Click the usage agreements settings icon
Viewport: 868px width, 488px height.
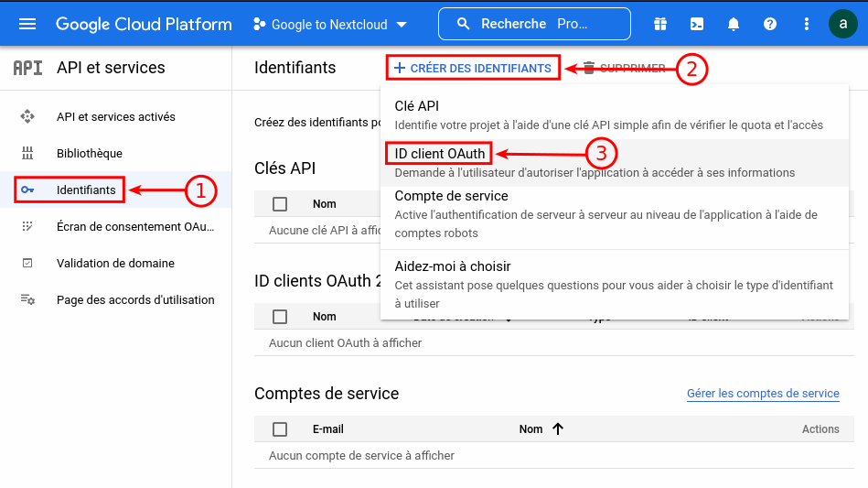click(x=27, y=299)
